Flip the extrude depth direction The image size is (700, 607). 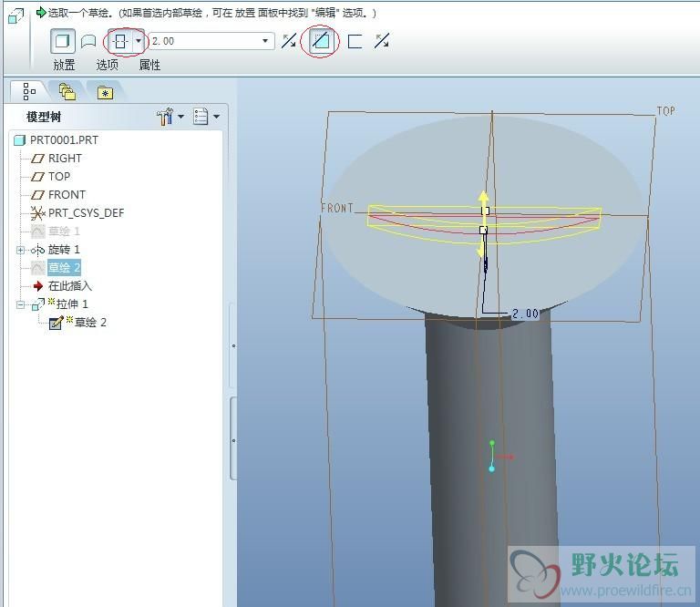pyautogui.click(x=289, y=41)
